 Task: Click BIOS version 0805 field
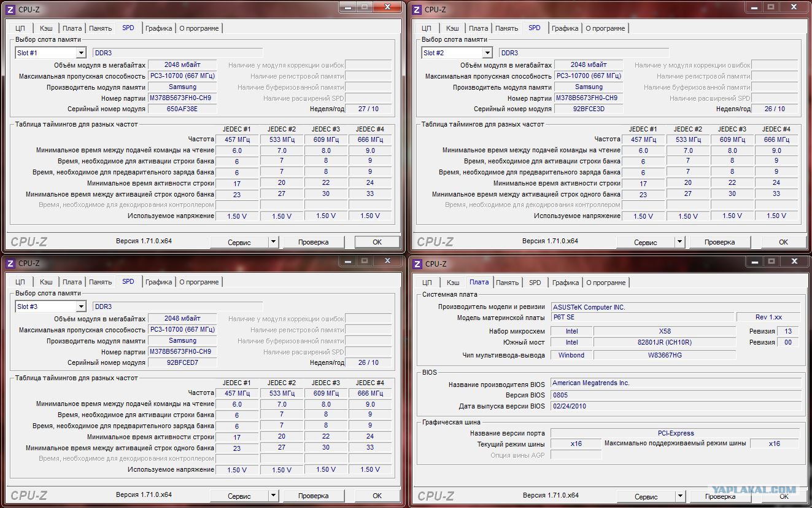675,395
